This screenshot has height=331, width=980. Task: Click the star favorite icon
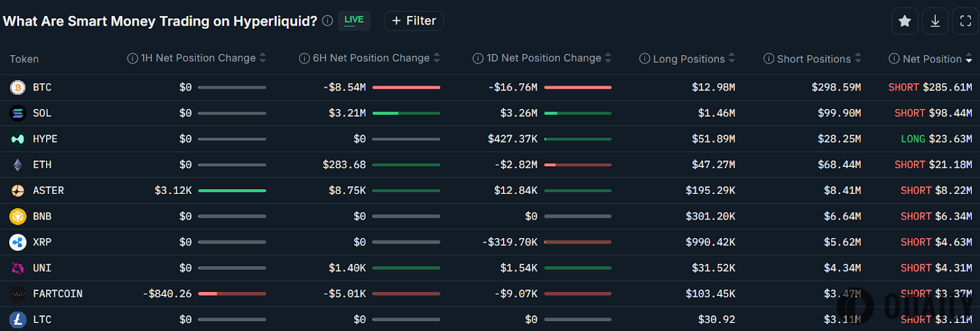(905, 21)
